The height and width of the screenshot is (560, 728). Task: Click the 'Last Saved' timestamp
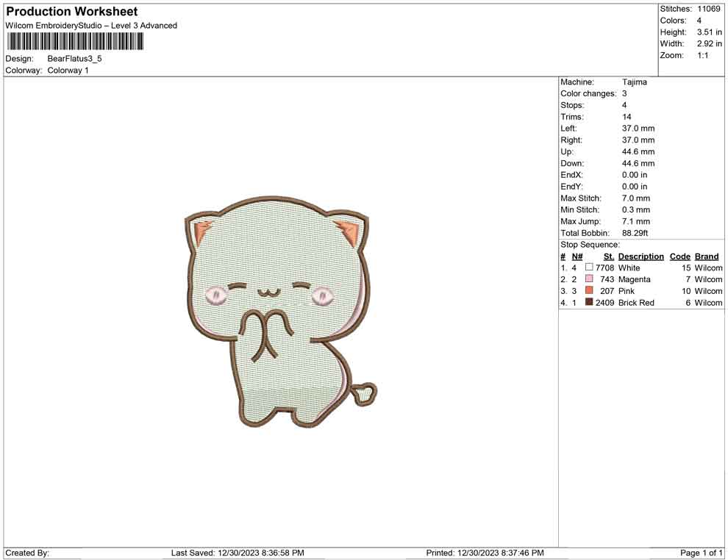[238, 553]
